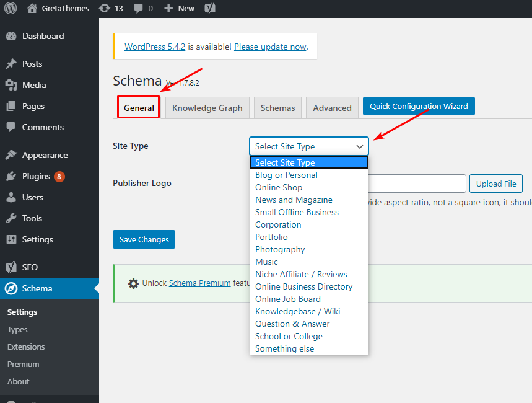Switch to the Advanced tab
The width and height of the screenshot is (532, 403).
[332, 108]
